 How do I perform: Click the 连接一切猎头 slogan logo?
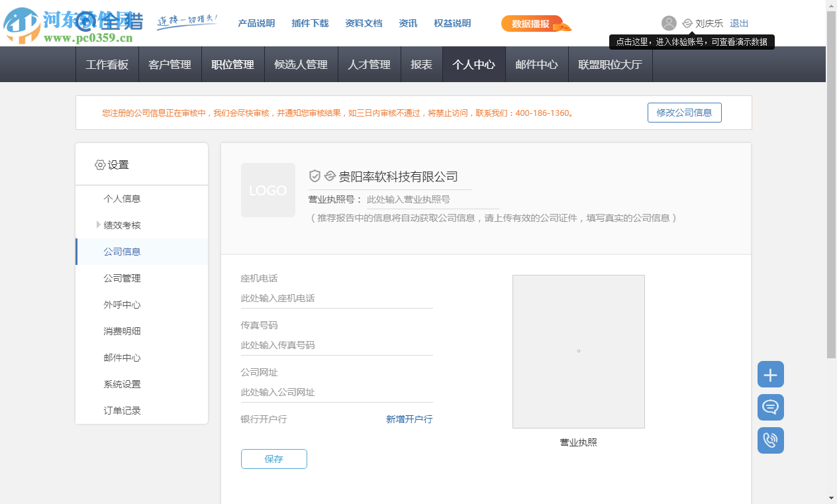point(187,21)
